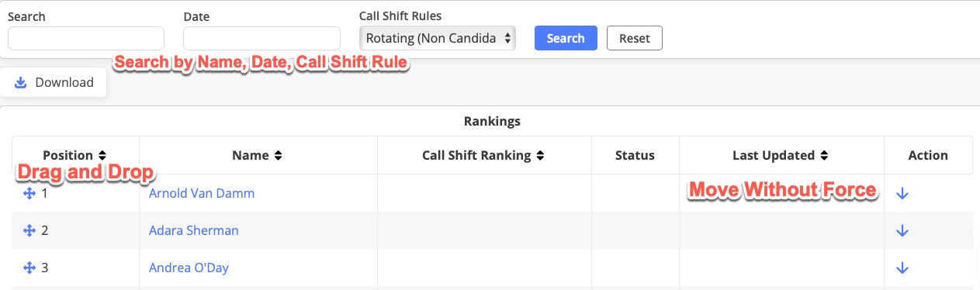Move Adara Sherman down with arrow

[902, 230]
